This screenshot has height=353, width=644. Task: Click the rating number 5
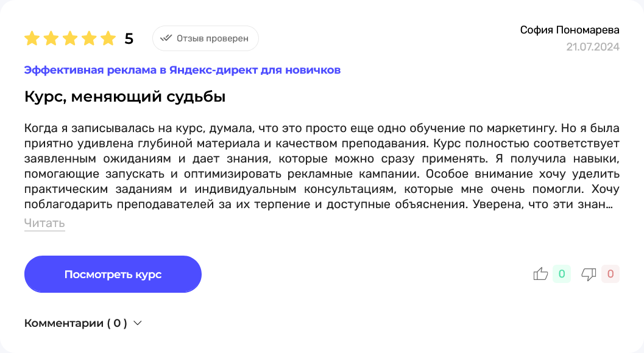[129, 39]
